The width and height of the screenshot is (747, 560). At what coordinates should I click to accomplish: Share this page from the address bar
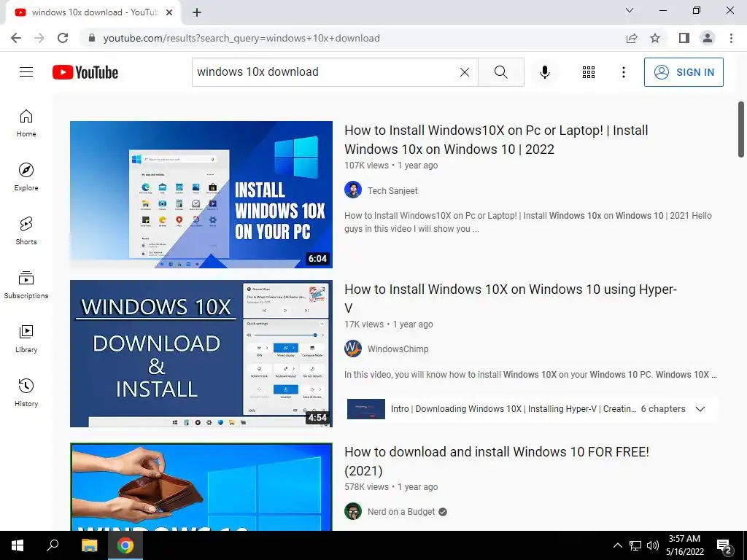tap(632, 38)
